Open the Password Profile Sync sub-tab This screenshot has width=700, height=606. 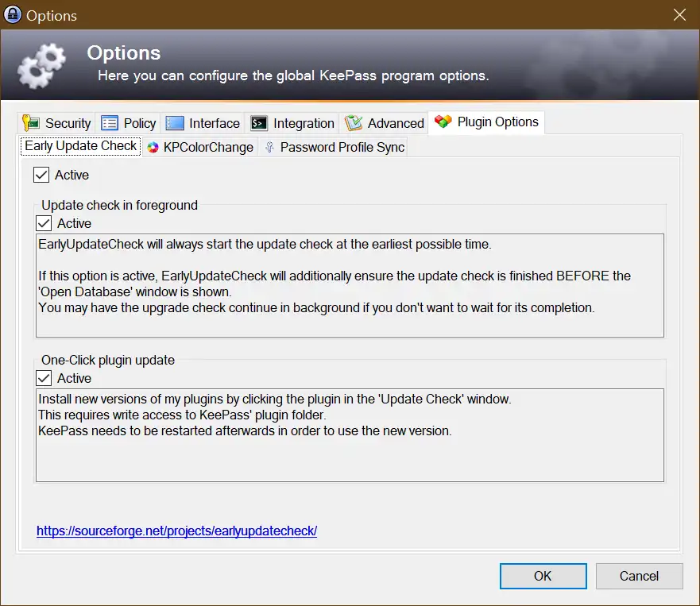[x=335, y=147]
